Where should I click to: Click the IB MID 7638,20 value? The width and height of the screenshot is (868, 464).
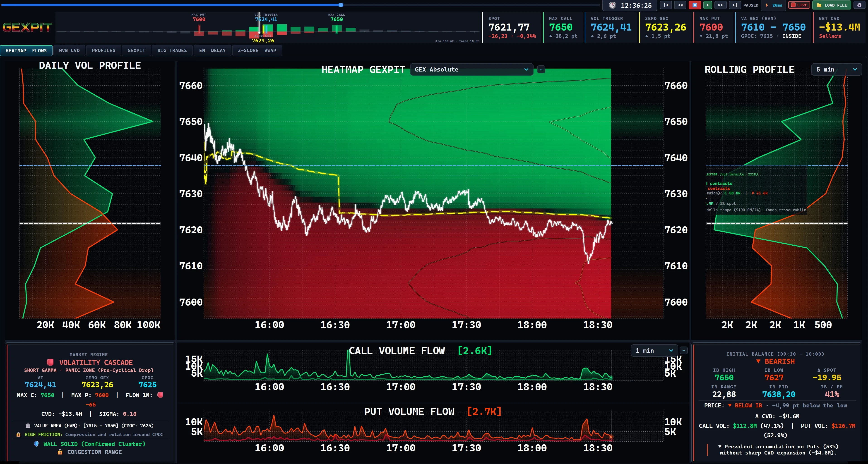(778, 394)
